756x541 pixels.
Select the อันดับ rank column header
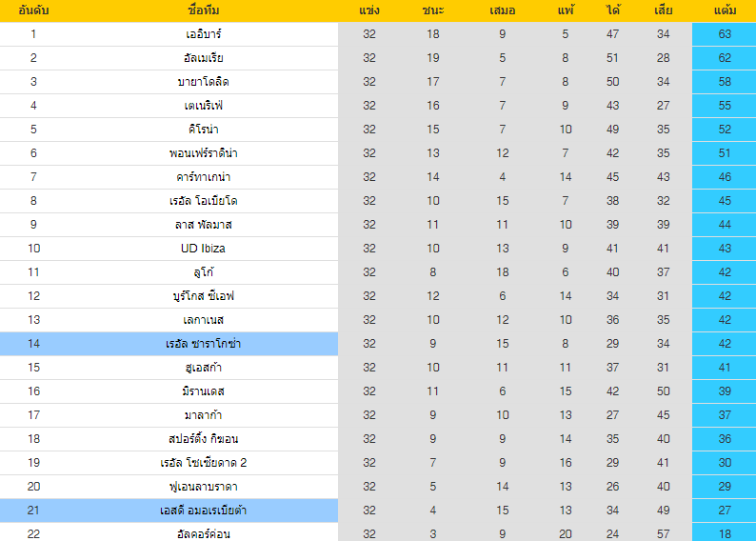pyautogui.click(x=33, y=10)
